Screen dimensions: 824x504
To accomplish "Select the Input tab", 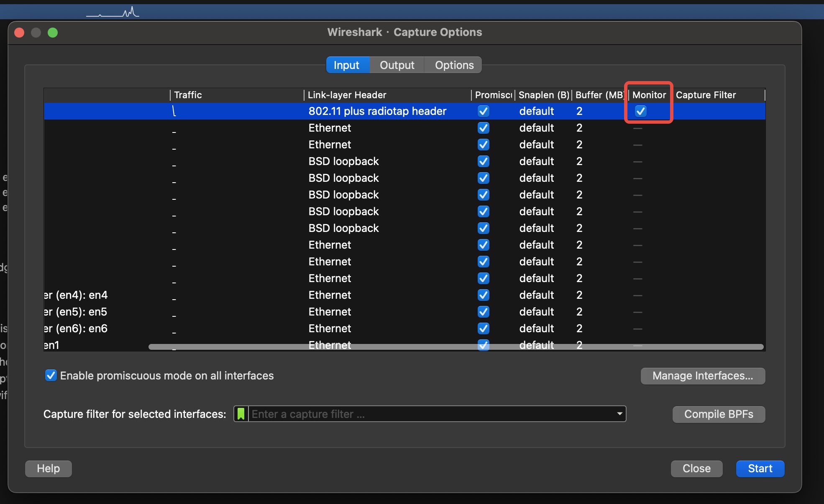I will [x=347, y=65].
